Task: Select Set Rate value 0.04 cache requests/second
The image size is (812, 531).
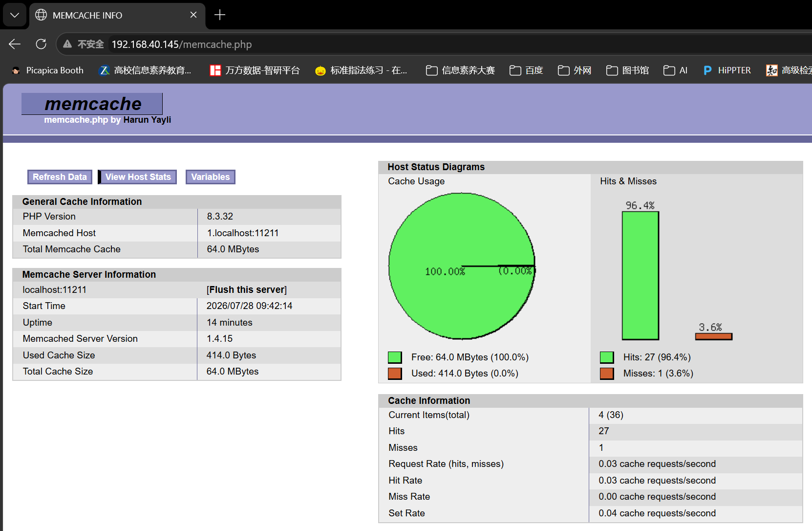Action: (657, 513)
